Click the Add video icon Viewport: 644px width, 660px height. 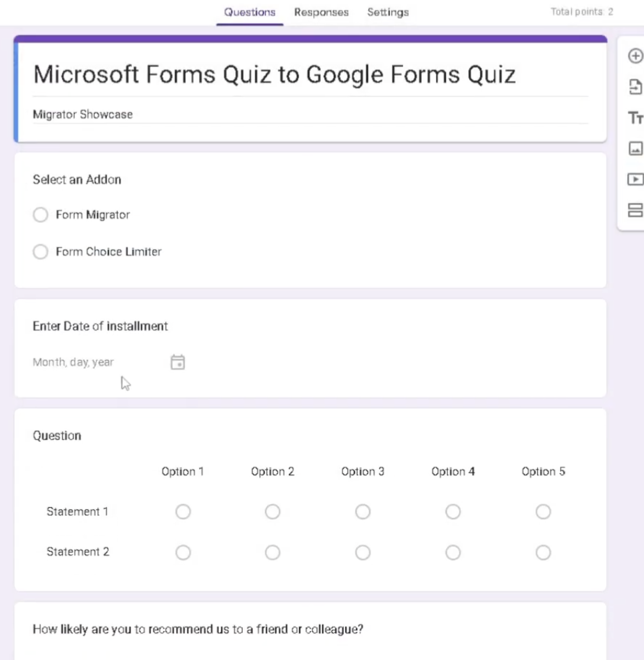[635, 179]
